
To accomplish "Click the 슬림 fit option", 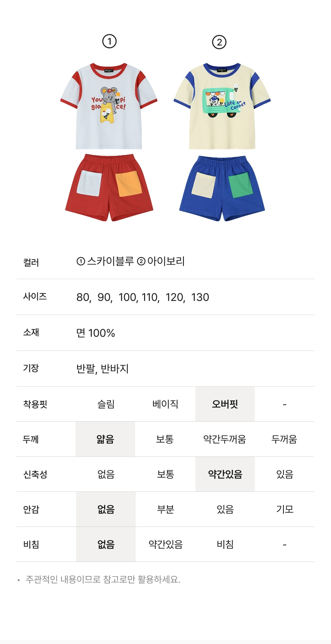I will (106, 404).
